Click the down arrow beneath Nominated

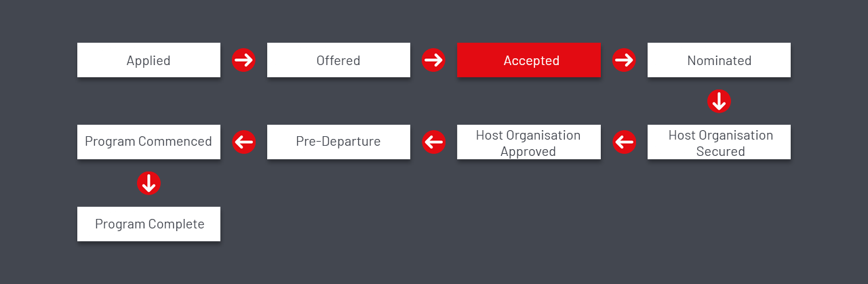pyautogui.click(x=719, y=101)
